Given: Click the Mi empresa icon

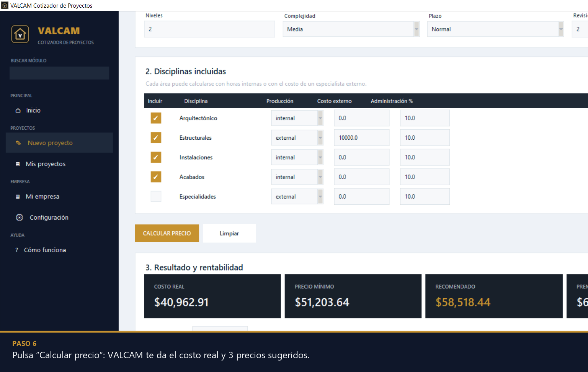Looking at the screenshot, I should coord(18,196).
